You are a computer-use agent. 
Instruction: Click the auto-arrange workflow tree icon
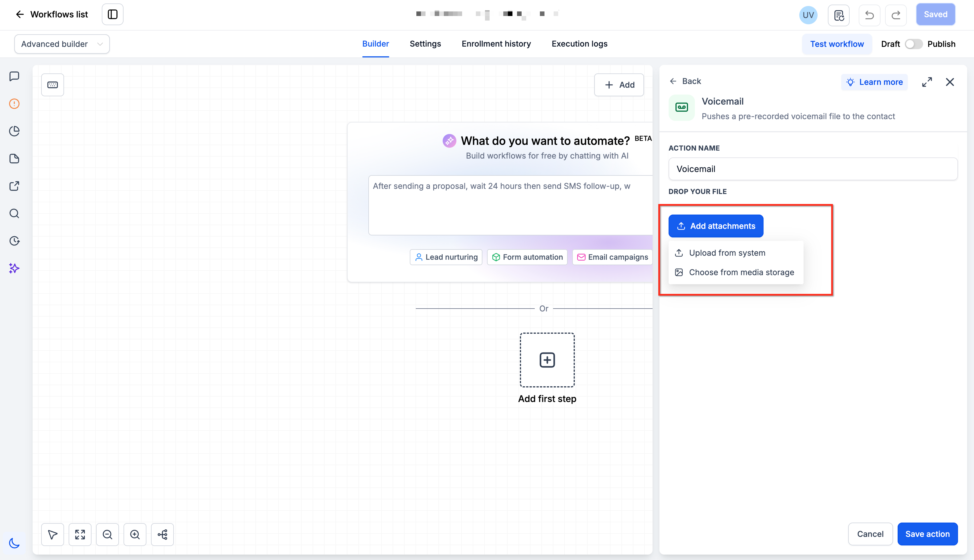(162, 534)
